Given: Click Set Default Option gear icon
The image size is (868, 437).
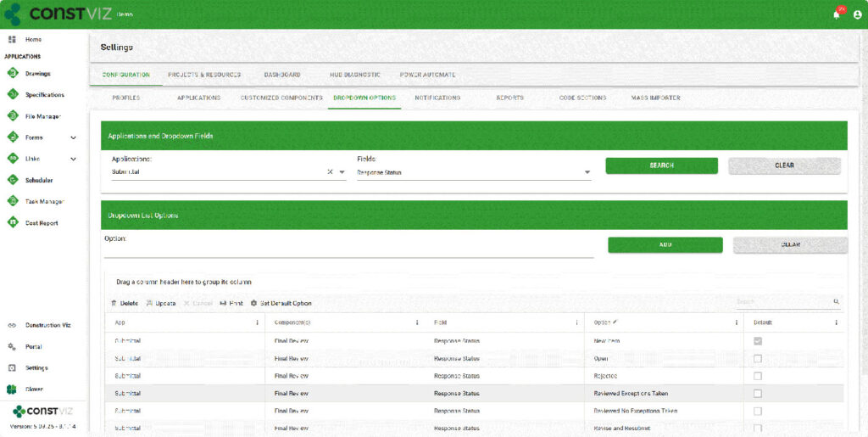Looking at the screenshot, I should (x=254, y=303).
